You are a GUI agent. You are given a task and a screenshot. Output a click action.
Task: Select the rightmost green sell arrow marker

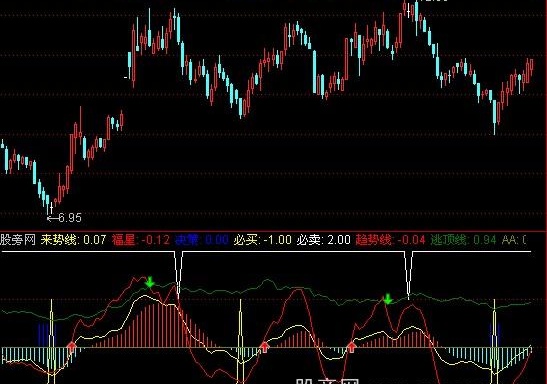[388, 299]
